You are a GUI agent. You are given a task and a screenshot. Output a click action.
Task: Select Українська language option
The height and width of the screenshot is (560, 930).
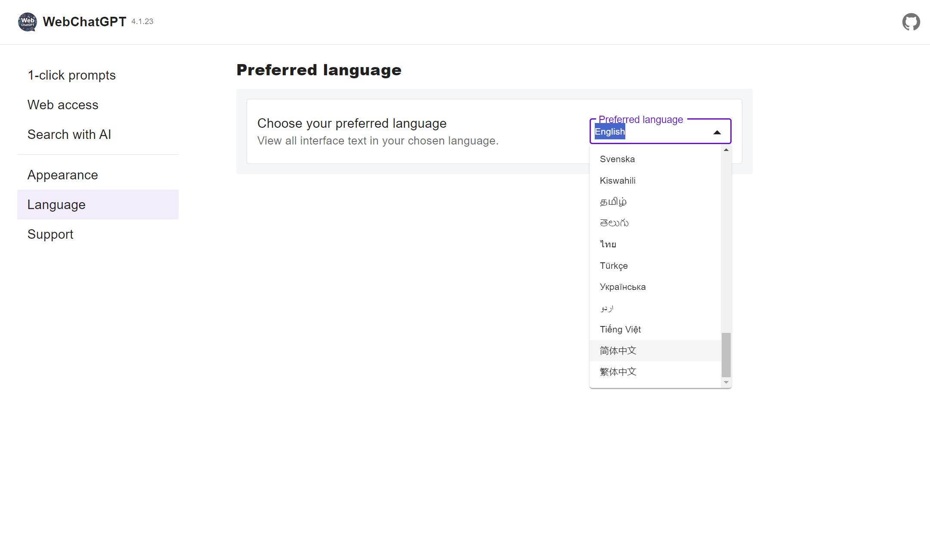pos(655,287)
